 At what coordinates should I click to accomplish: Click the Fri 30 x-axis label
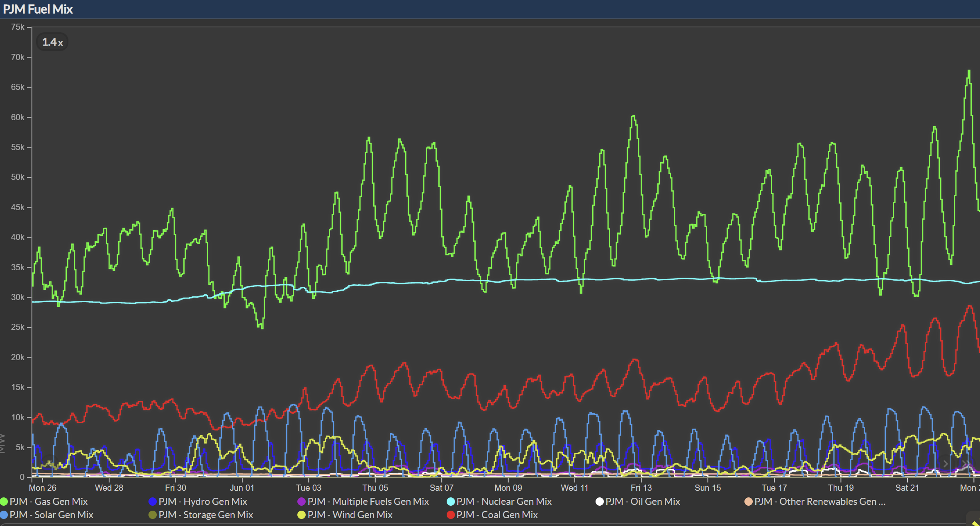click(175, 488)
